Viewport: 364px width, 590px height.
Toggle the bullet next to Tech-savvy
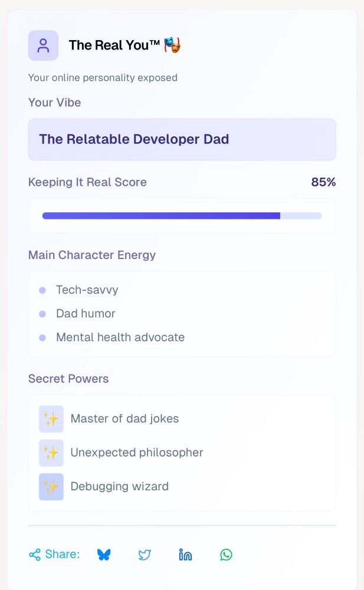pyautogui.click(x=42, y=290)
